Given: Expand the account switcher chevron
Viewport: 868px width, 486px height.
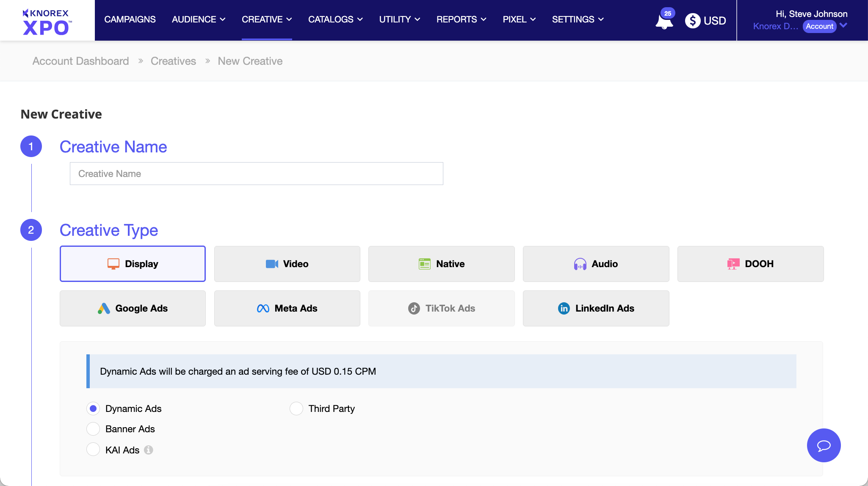Looking at the screenshot, I should tap(843, 25).
